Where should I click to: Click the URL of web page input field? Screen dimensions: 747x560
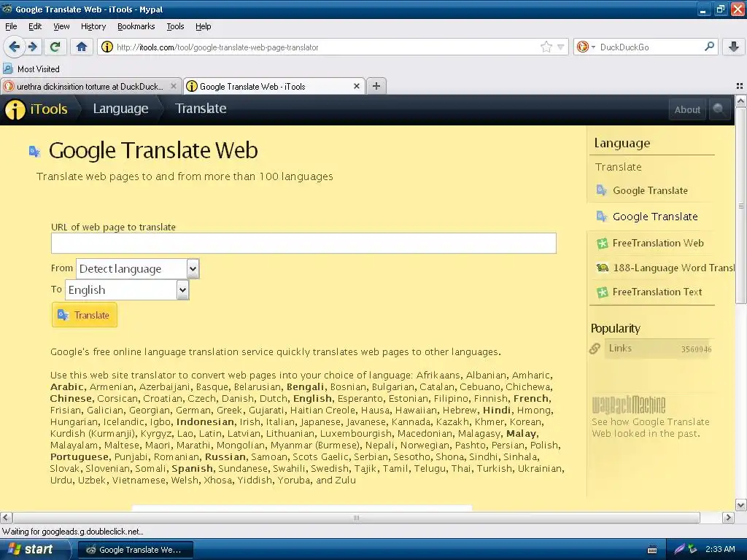(x=303, y=244)
